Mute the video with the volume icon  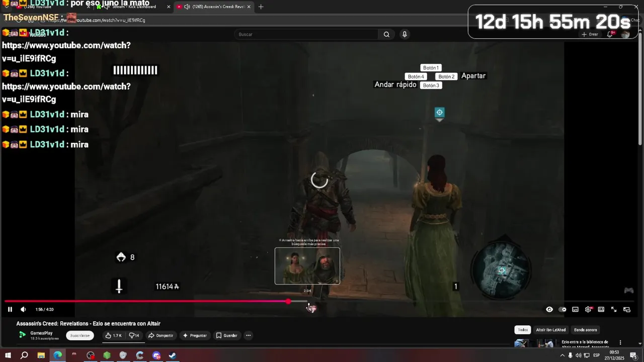(x=23, y=309)
